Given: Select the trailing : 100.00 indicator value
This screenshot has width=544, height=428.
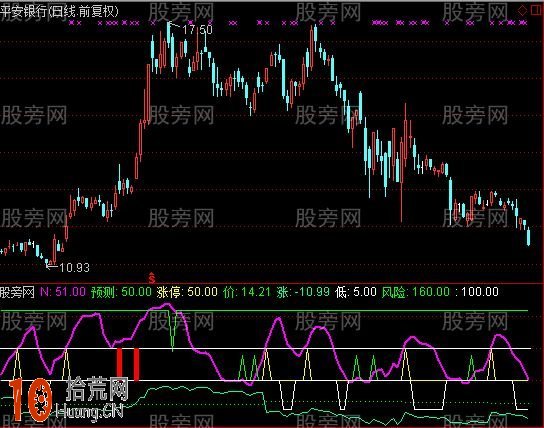Looking at the screenshot, I should coord(477,292).
